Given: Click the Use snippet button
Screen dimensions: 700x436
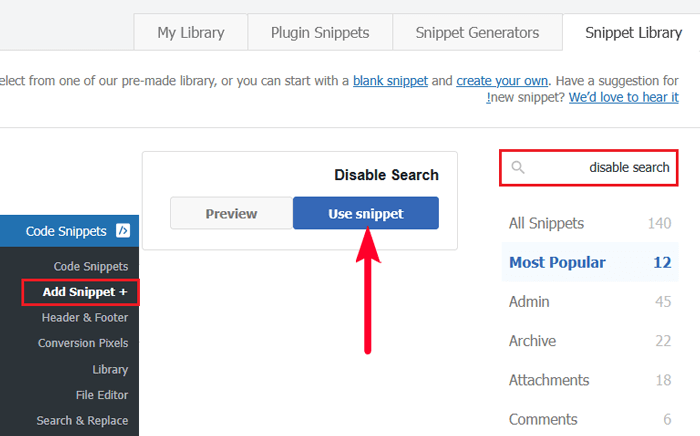Looking at the screenshot, I should point(365,213).
